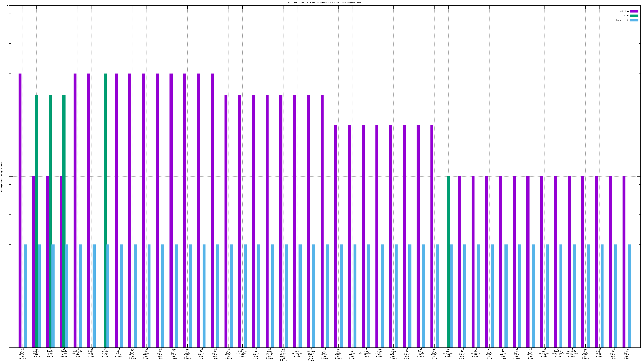The width and height of the screenshot is (644, 362).
Task: Click the 'db.wpbl.info 4 hops' axis label
Action: click(x=119, y=353)
